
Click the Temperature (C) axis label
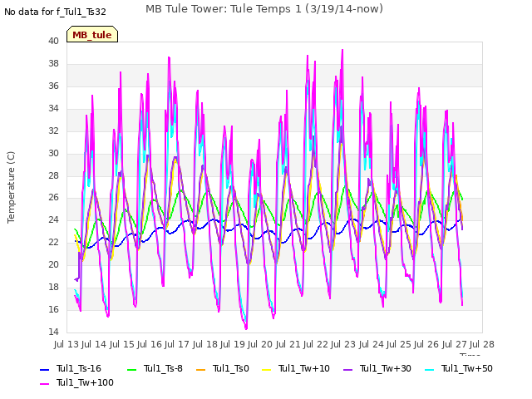click(11, 187)
